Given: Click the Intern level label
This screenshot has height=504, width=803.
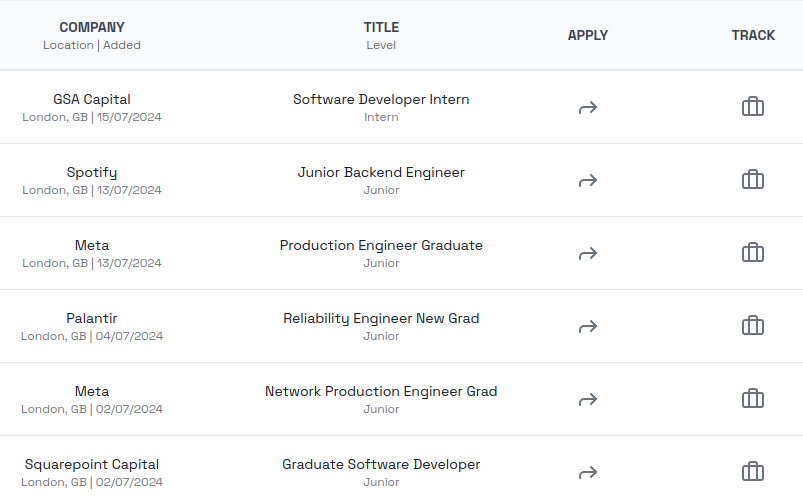Looking at the screenshot, I should [381, 117].
